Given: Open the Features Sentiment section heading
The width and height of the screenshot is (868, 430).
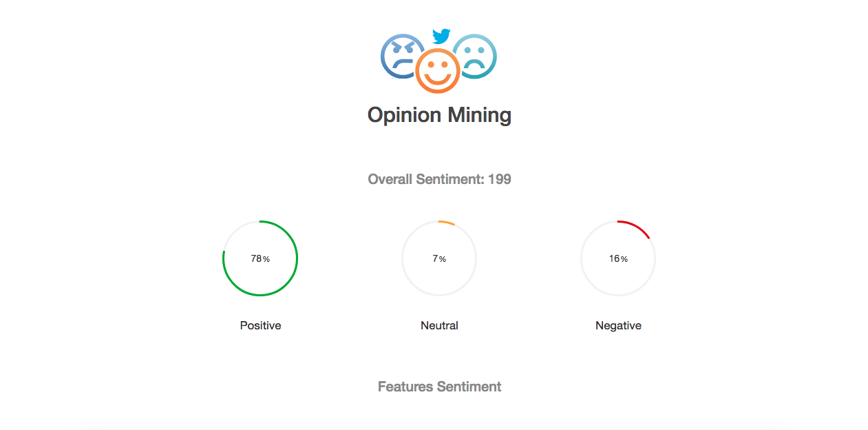Looking at the screenshot, I should (439, 387).
